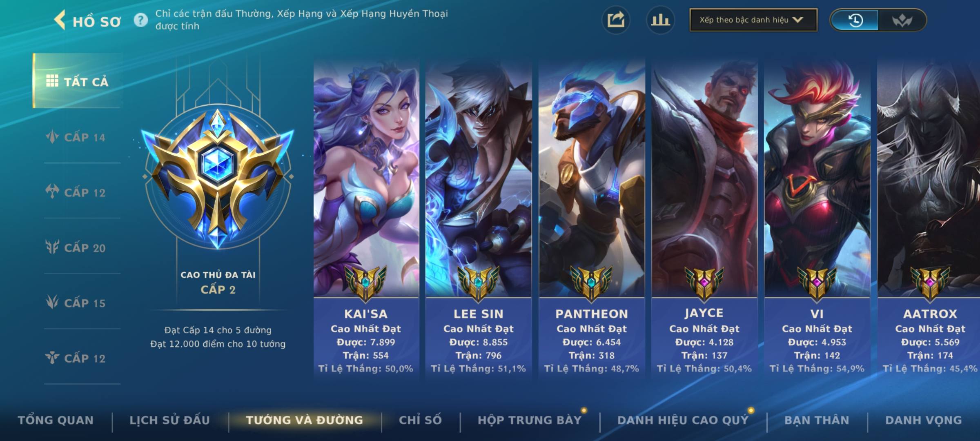Switch toggle to the rank crest view

tap(902, 20)
